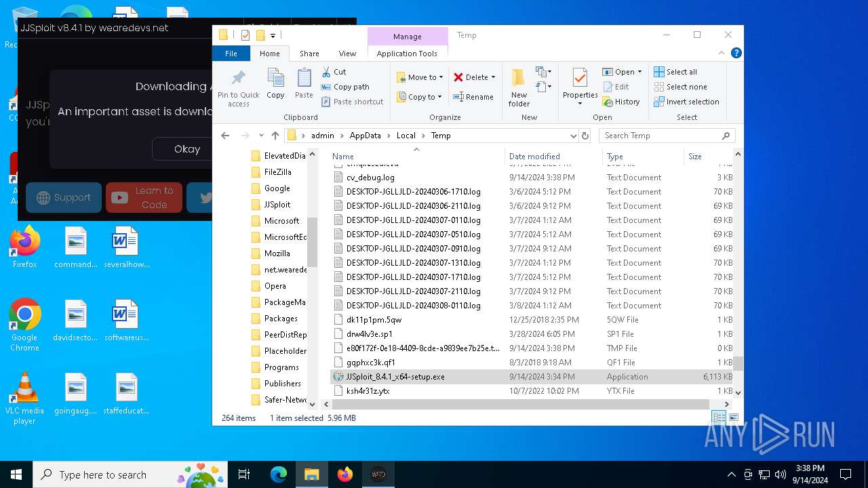Viewport: 868px width, 488px height.
Task: Click the Rename icon in Organize
Action: pos(458,97)
